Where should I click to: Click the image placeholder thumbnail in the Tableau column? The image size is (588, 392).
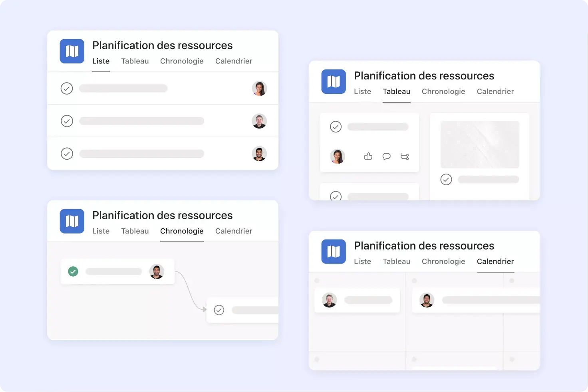[479, 144]
